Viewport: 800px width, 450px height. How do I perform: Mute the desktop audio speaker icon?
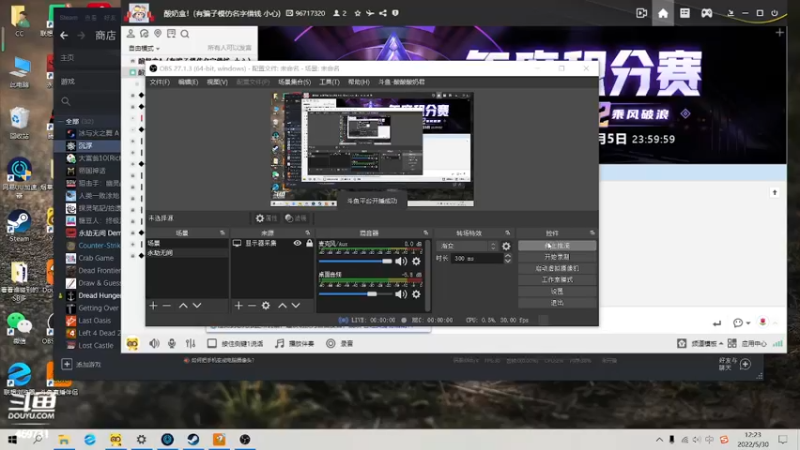click(x=401, y=294)
